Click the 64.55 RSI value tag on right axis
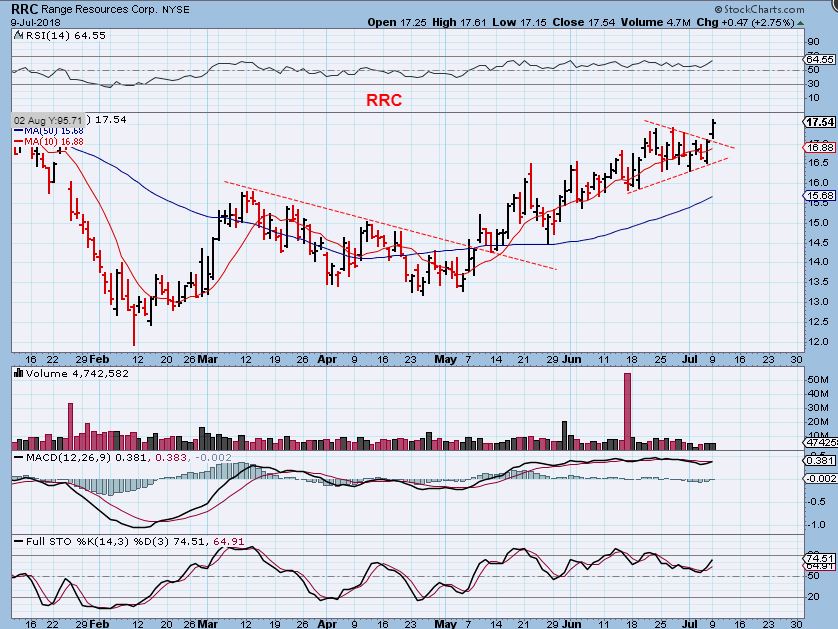This screenshot has width=838, height=629. 819,59
